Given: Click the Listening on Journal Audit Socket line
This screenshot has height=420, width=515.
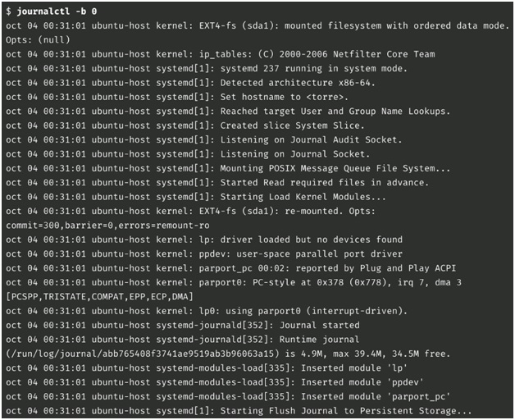Looking at the screenshot, I should point(204,139).
